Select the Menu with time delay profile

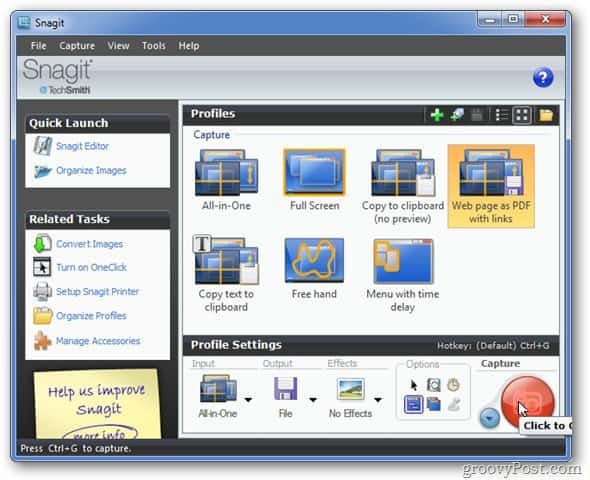pos(403,275)
